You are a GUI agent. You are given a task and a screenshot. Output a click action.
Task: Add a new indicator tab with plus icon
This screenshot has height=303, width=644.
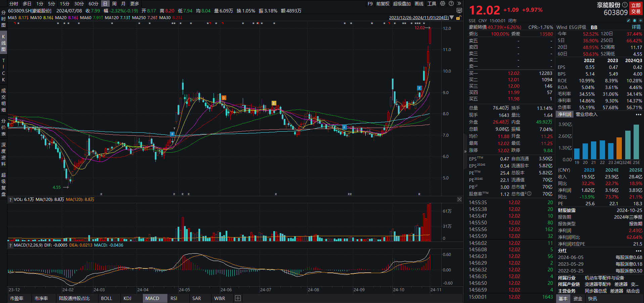pyautogui.click(x=238, y=298)
